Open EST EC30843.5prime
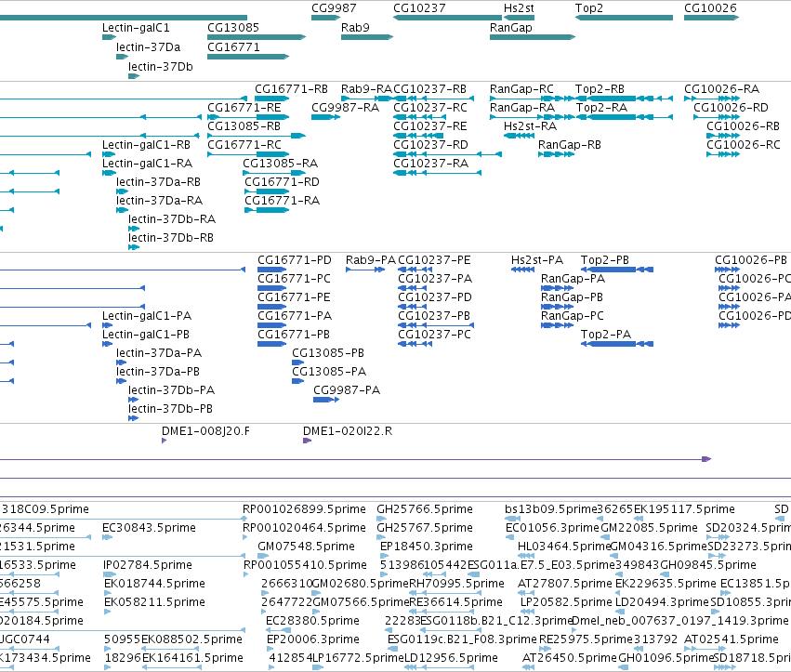Viewport: 791px width, 672px height. 149,528
